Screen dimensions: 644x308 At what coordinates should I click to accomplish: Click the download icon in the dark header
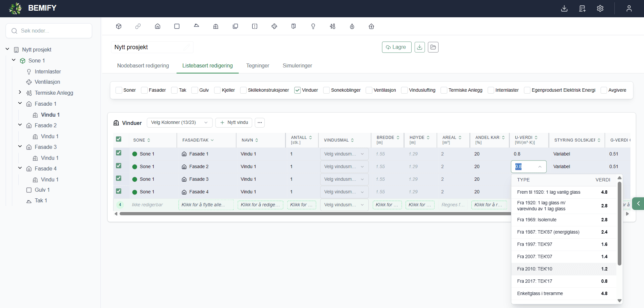click(x=564, y=9)
